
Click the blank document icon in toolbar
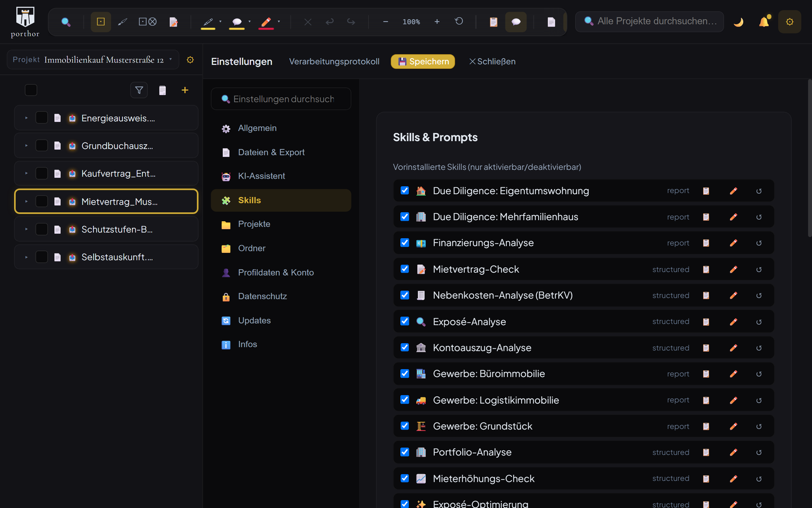[x=551, y=22]
